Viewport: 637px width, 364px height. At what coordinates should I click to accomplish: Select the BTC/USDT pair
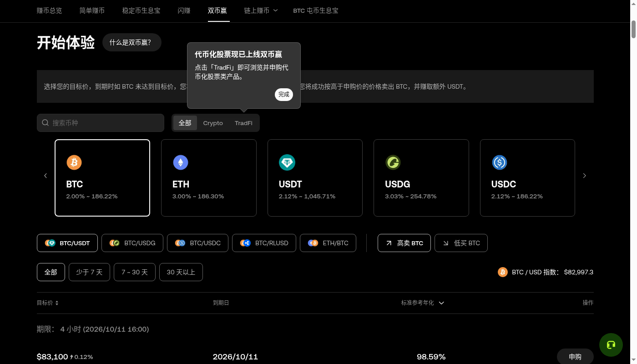click(x=67, y=243)
